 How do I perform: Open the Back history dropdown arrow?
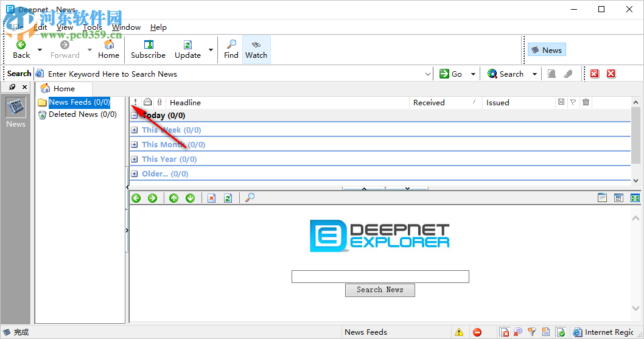[x=40, y=50]
